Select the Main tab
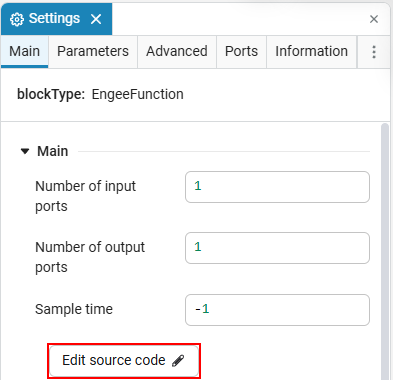This screenshot has height=380, width=393. pyautogui.click(x=25, y=52)
